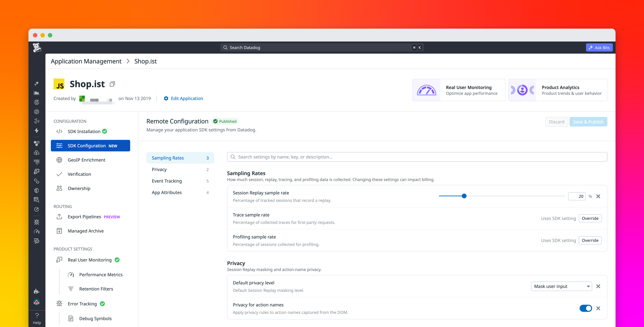
Task: Remove Session Replay sample rate override
Action: click(598, 196)
